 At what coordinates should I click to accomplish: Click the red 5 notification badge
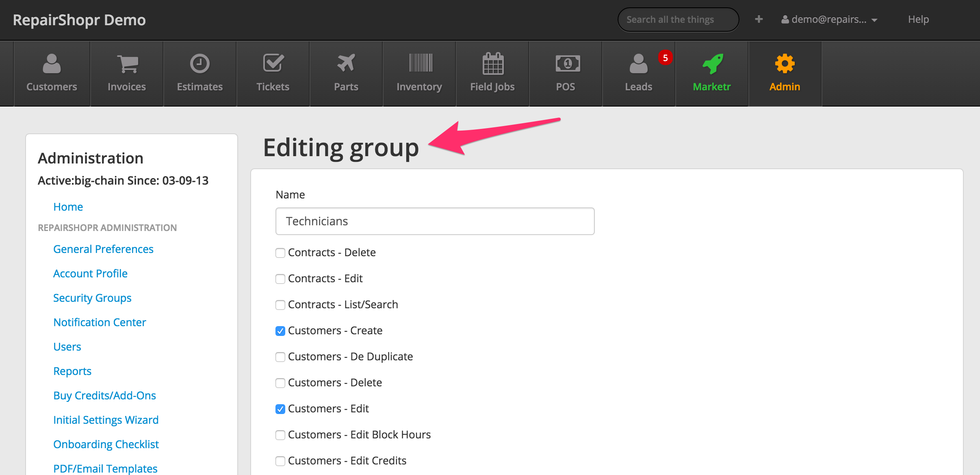click(x=665, y=58)
